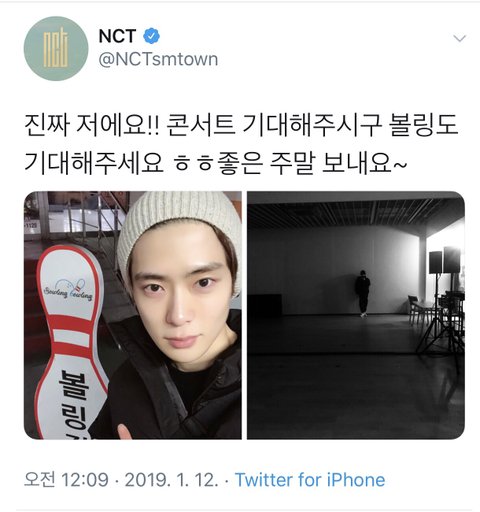Open the right black-and-white photo
The width and height of the screenshot is (480, 512).
pyautogui.click(x=356, y=315)
